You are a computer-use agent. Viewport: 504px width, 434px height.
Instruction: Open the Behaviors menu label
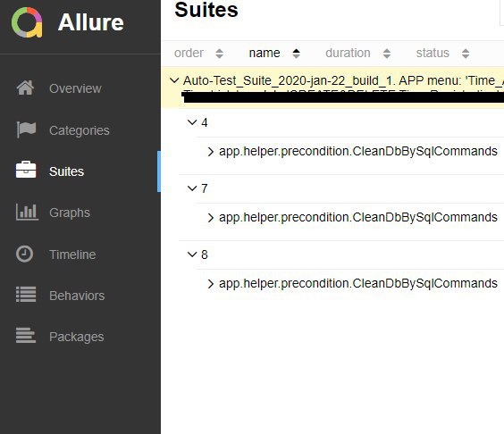click(77, 296)
